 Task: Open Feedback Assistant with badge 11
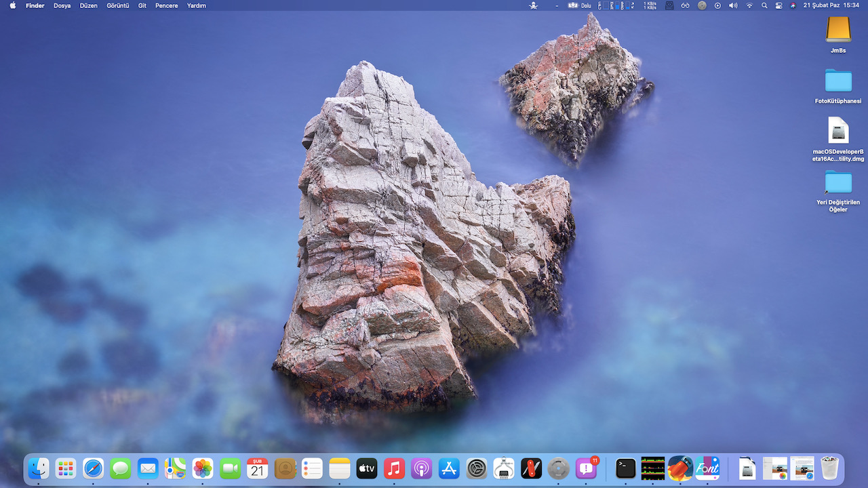[x=585, y=468]
